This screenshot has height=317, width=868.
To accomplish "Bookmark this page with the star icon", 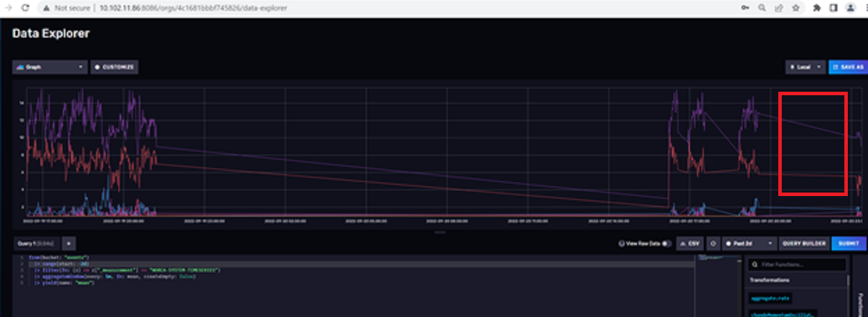I will [x=796, y=8].
